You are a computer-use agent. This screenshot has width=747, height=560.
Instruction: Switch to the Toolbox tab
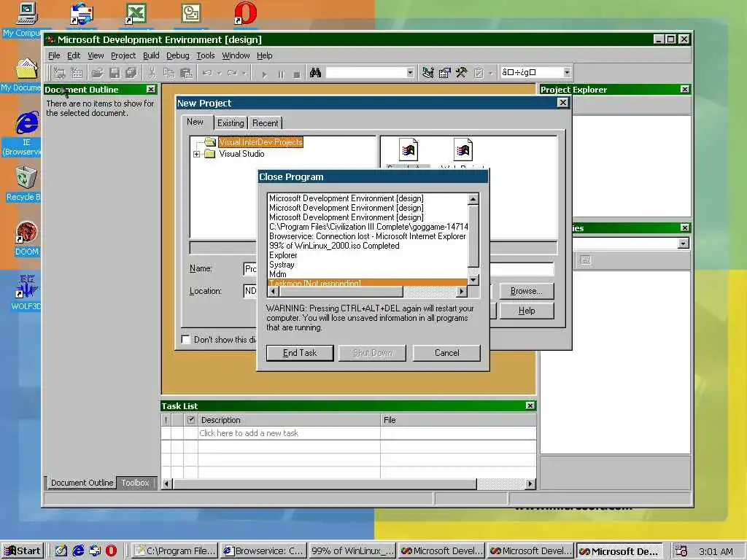click(x=136, y=483)
